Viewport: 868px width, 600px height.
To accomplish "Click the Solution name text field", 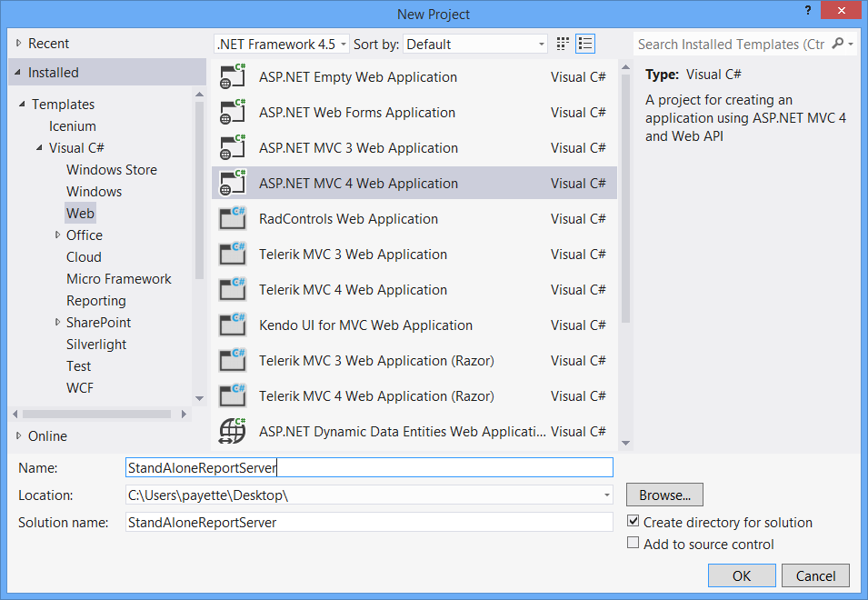I will click(369, 523).
